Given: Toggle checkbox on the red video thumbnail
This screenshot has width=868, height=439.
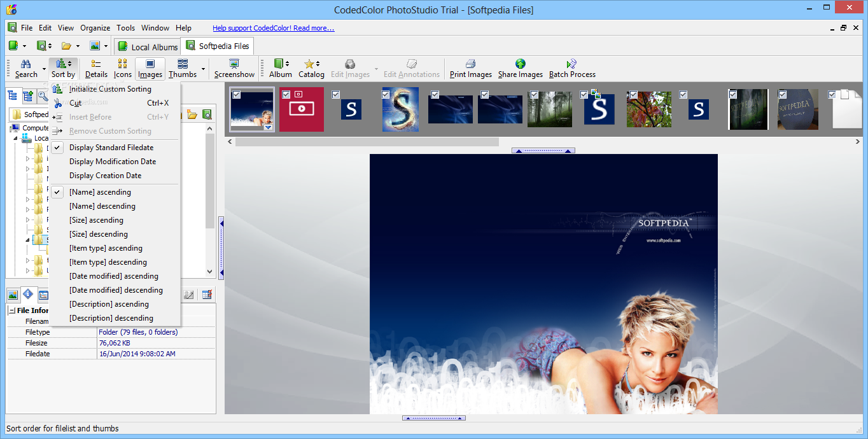Looking at the screenshot, I should coord(286,94).
